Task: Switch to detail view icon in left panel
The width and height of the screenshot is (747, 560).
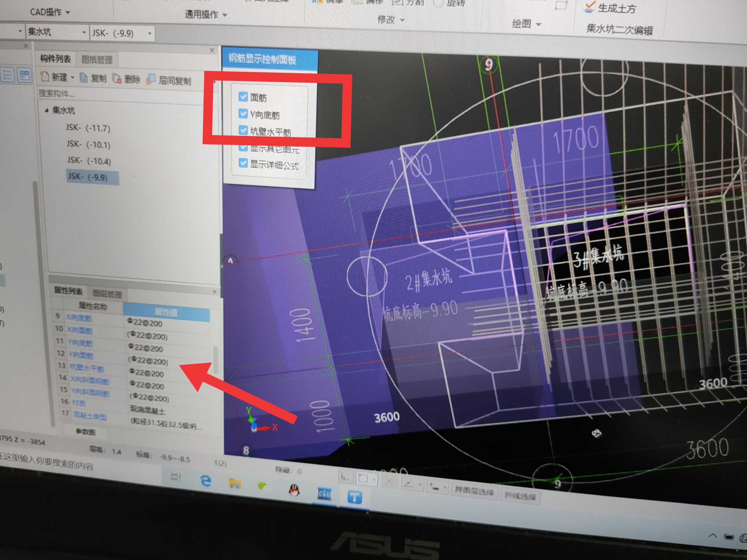Action: click(x=24, y=75)
